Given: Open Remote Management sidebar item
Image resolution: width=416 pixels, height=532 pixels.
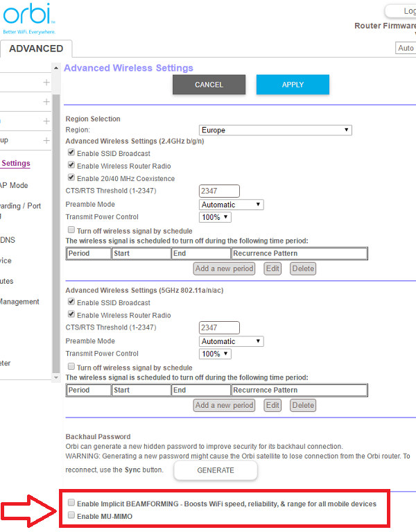Looking at the screenshot, I should [x=19, y=302].
